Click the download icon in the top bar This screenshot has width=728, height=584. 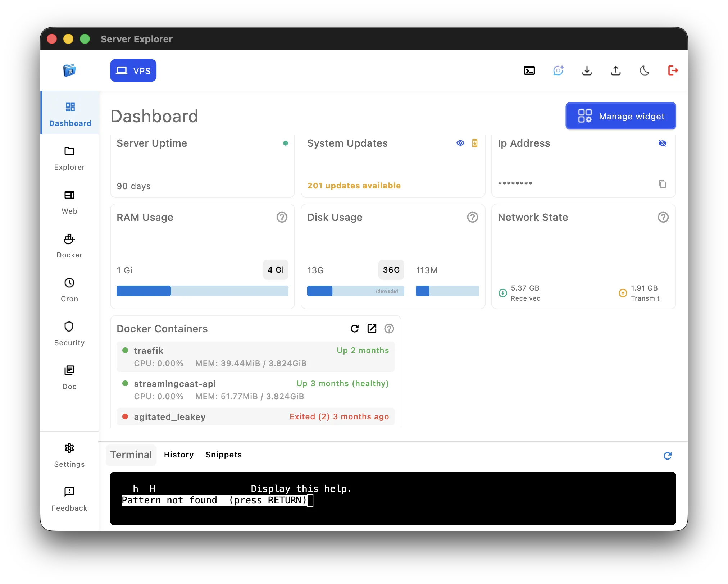(x=587, y=70)
